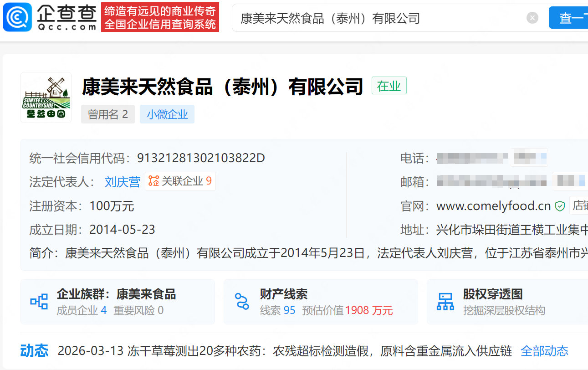Viewport: 588px width, 370px height.
Task: Open the 股权穿透图 structure icon
Action: 445,302
